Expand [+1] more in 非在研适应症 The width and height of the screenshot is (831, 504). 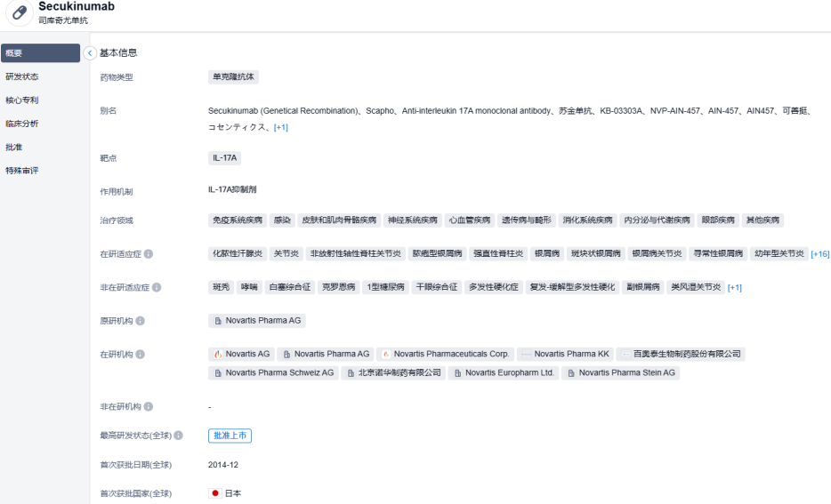[735, 287]
